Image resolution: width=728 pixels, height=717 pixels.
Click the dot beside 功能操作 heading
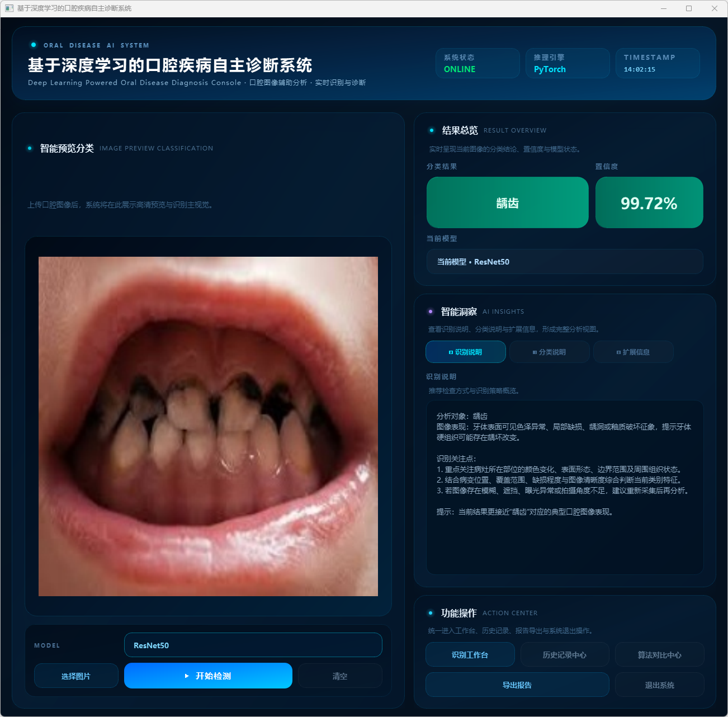pos(431,613)
